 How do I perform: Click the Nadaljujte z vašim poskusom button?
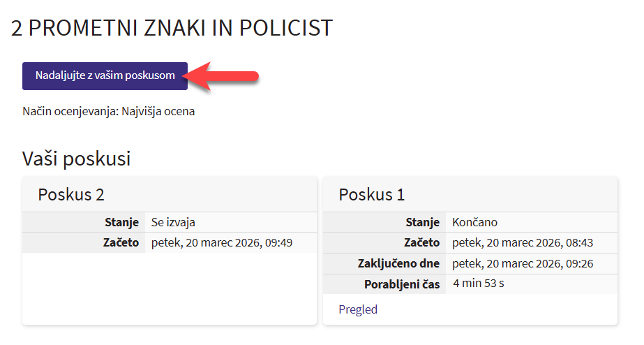click(105, 75)
